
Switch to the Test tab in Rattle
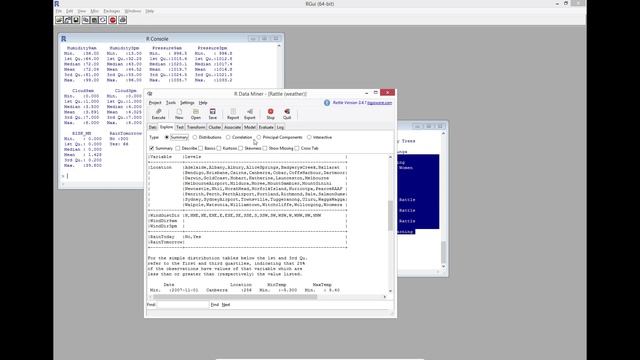pos(180,127)
